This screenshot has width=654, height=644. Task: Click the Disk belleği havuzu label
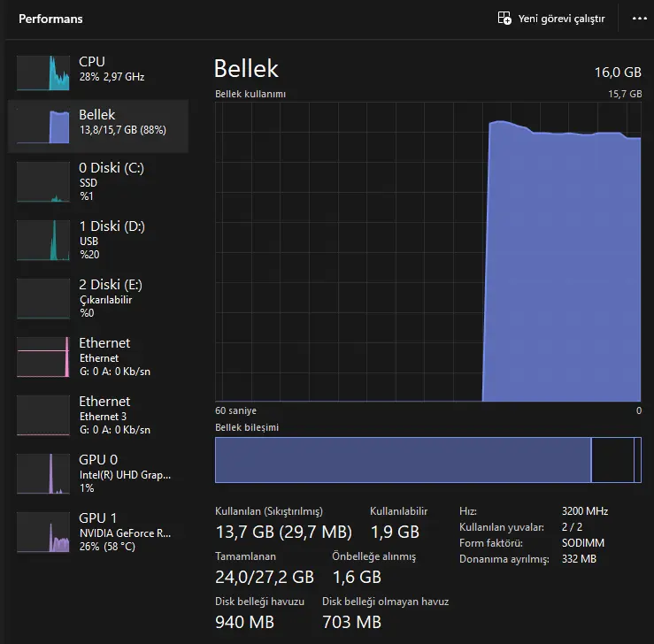[x=259, y=602]
